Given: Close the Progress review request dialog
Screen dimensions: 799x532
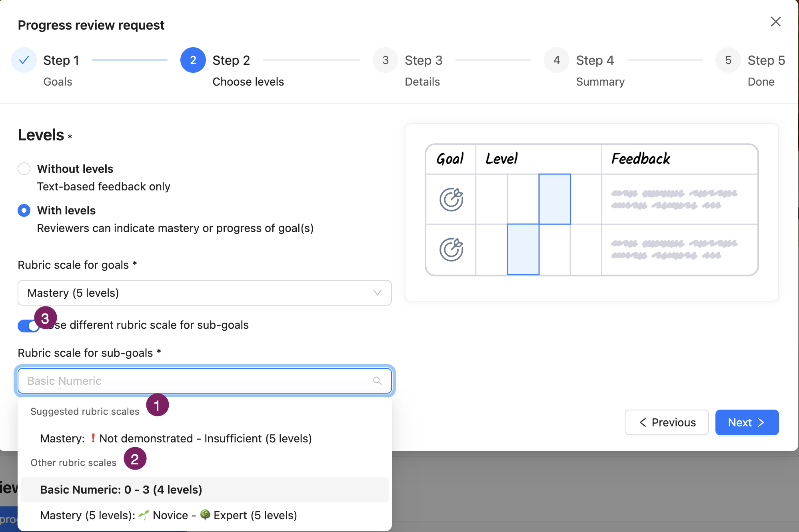Looking at the screenshot, I should tap(775, 22).
